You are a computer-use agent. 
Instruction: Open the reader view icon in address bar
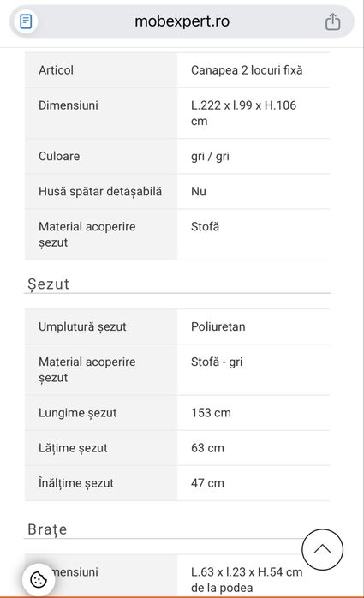(26, 21)
